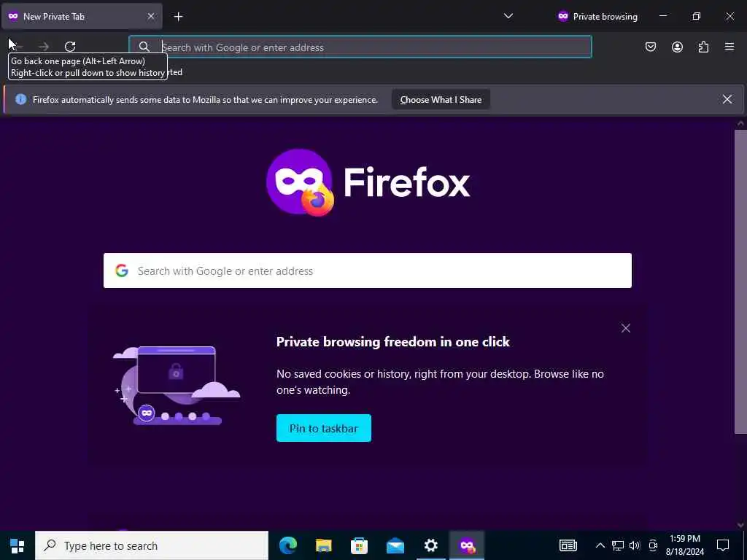Click the Private browsing indicator
Image resolution: width=747 pixels, height=560 pixels.
tap(597, 17)
